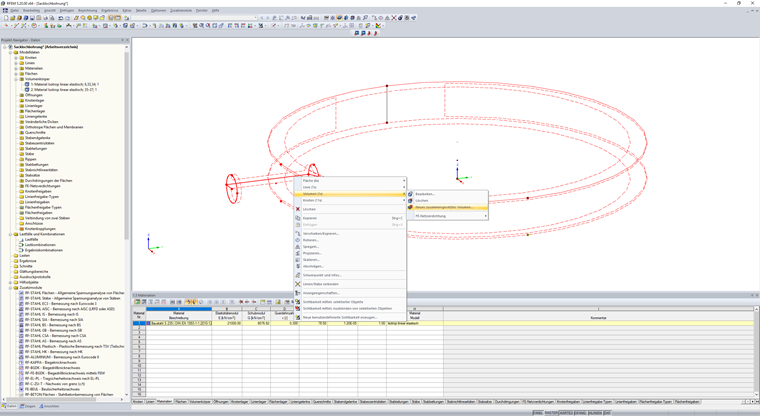This screenshot has width=760, height=416.
Task: Click the Anzeigeeigenschaften icon in the context menu
Action: 298,293
